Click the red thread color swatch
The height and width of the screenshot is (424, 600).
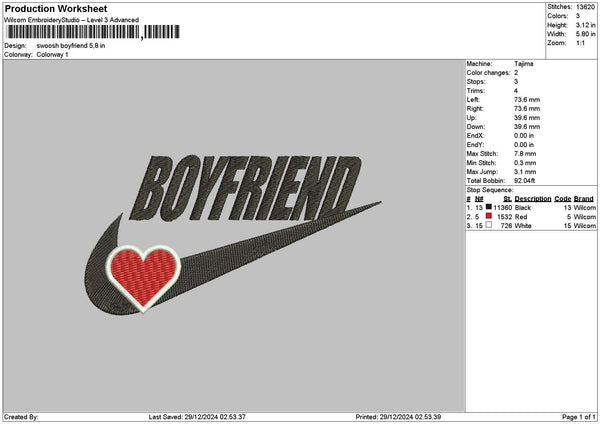[489, 216]
